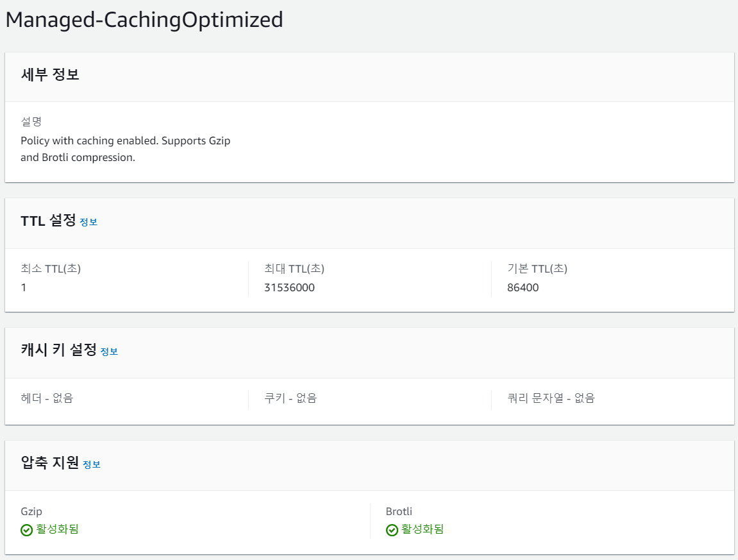Select the 기본 TTL value 86400
The height and width of the screenshot is (560, 738).
[523, 287]
